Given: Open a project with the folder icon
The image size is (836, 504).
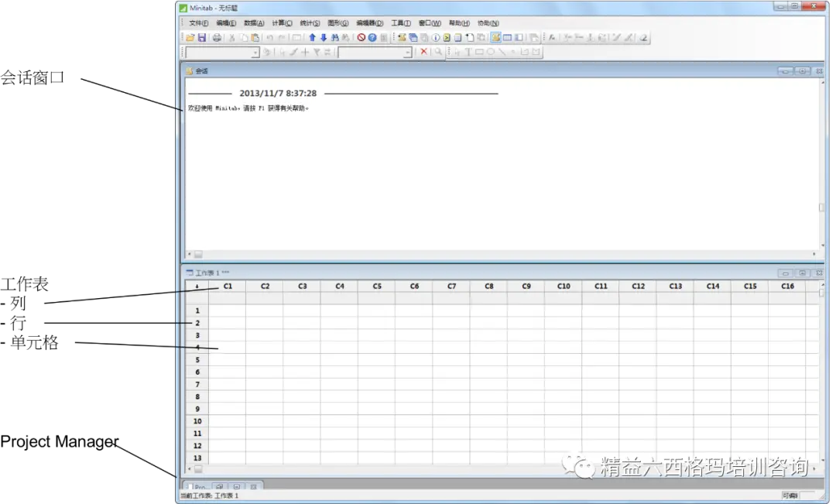Looking at the screenshot, I should pos(190,37).
